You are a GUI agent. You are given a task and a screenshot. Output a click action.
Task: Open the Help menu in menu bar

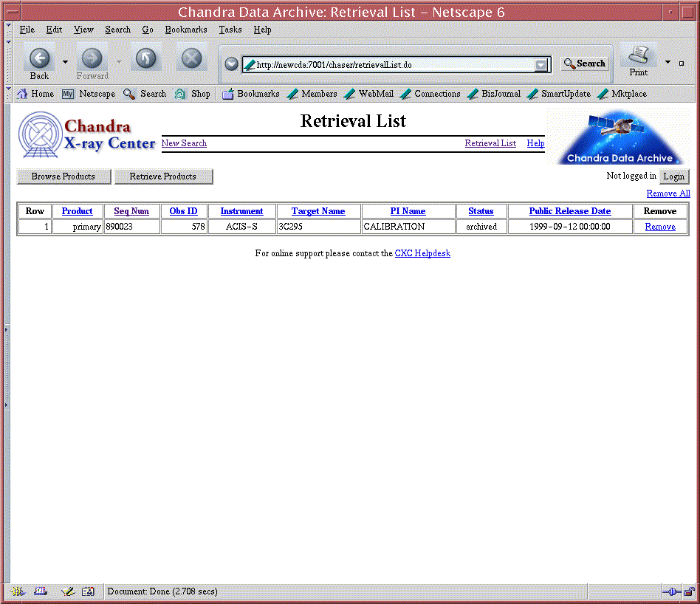click(263, 30)
